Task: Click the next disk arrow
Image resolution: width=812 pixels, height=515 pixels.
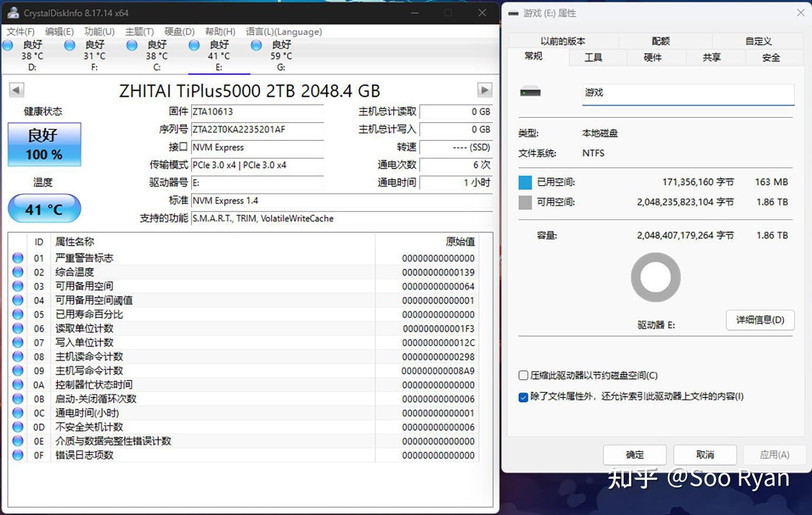Action: (483, 90)
